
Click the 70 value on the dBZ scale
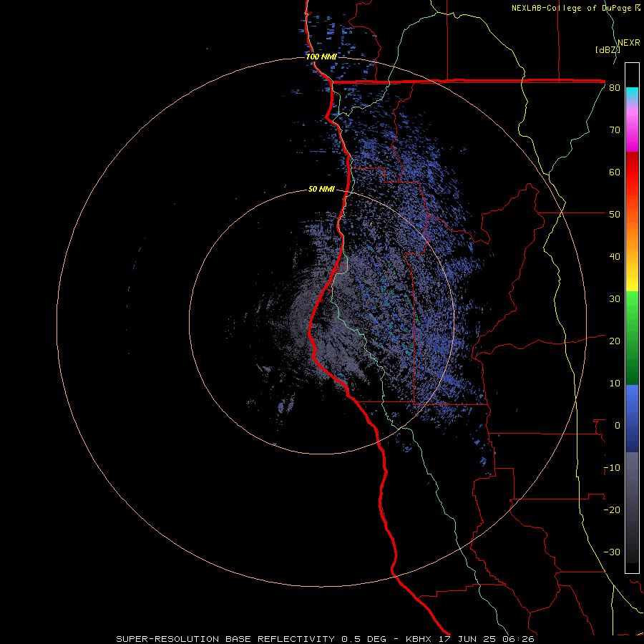click(615, 130)
